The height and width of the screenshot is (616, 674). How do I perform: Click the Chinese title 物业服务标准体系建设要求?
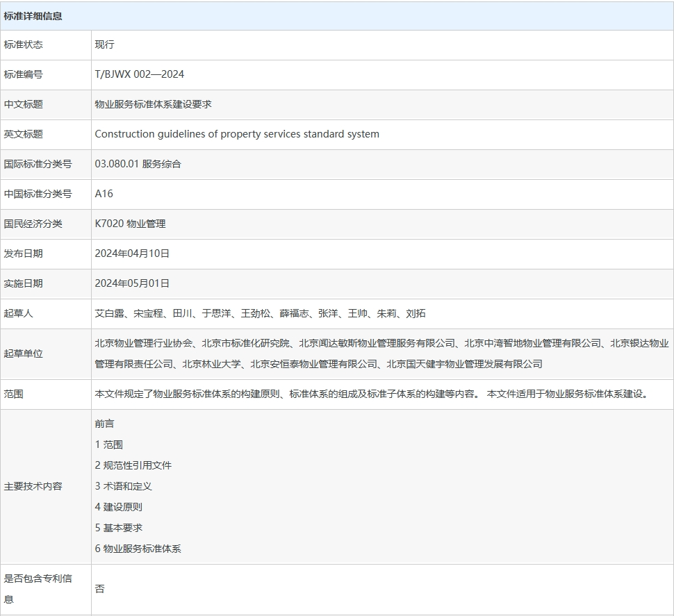pyautogui.click(x=153, y=104)
